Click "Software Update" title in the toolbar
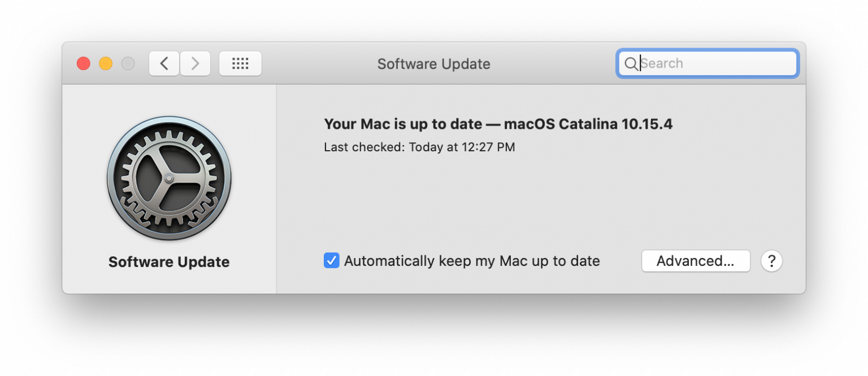 point(433,64)
